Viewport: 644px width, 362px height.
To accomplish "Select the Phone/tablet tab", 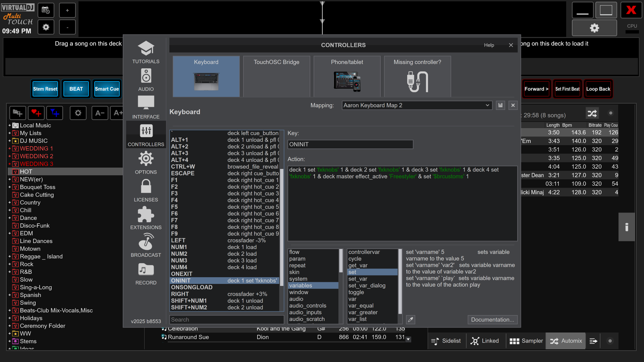I will point(347,76).
